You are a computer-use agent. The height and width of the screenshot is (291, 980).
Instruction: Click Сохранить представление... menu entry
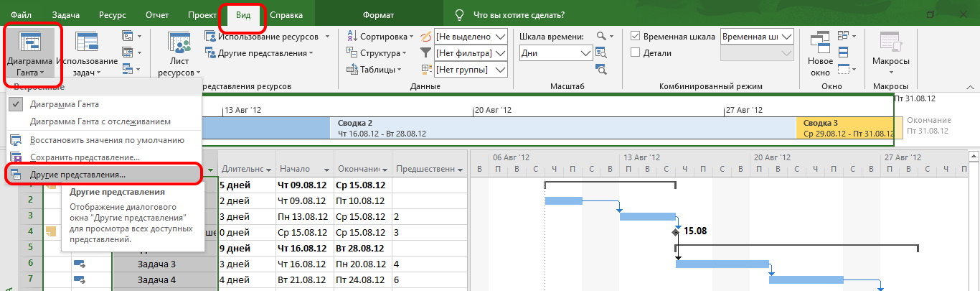[x=85, y=157]
